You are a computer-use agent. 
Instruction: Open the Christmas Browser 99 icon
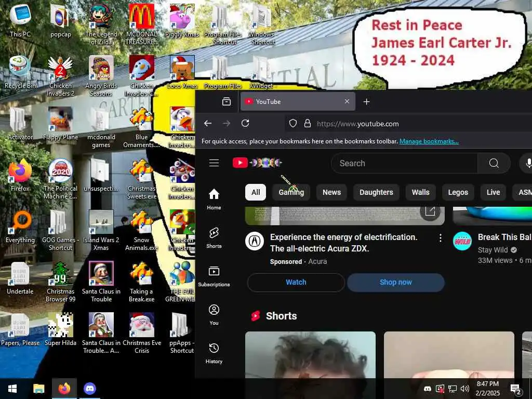coord(60,282)
